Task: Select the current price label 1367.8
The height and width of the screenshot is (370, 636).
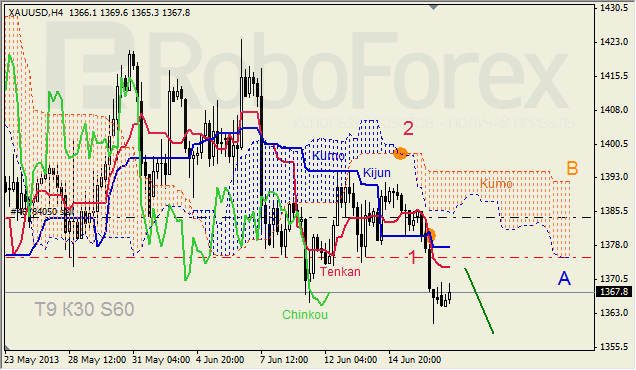Action: pos(614,292)
